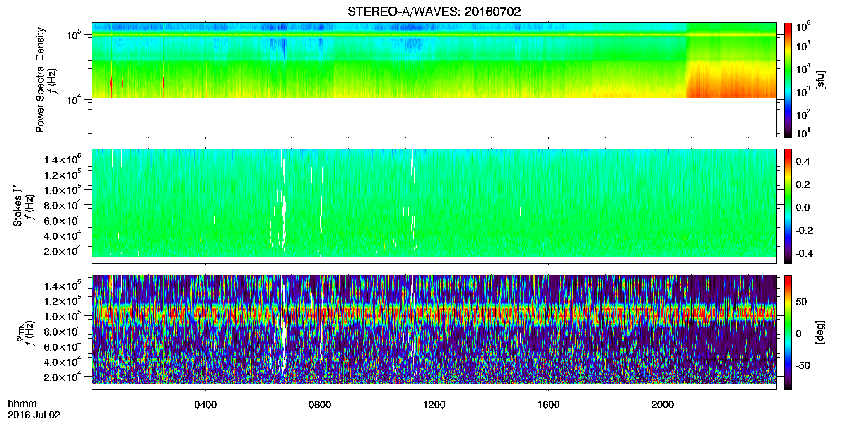Click the 10^4 frequency tick of top panel
This screenshot has height=447, width=868.
coord(74,99)
